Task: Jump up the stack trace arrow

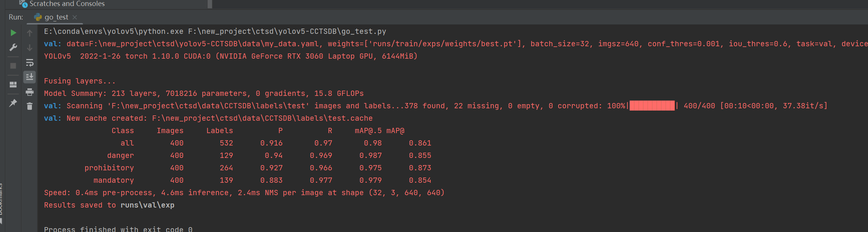Action: [30, 33]
